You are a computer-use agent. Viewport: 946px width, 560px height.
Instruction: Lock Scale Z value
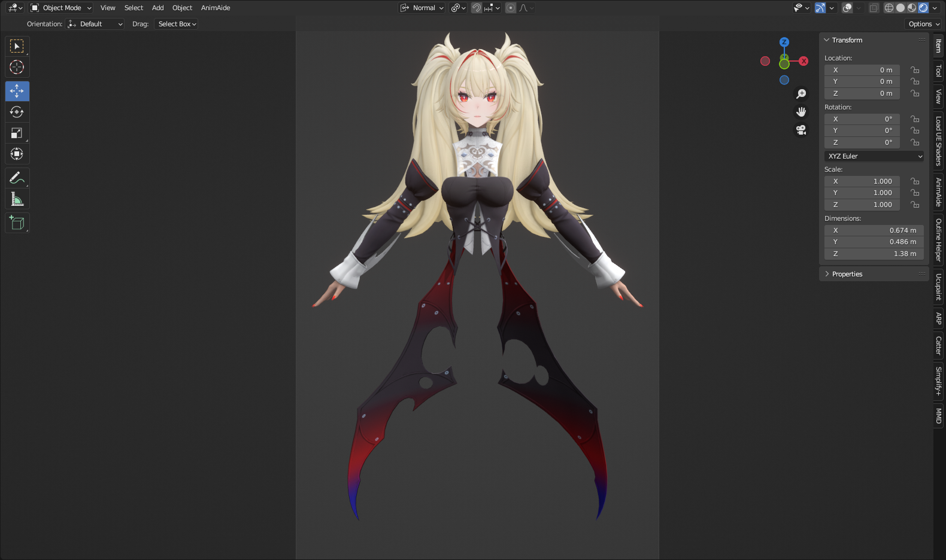coord(915,205)
